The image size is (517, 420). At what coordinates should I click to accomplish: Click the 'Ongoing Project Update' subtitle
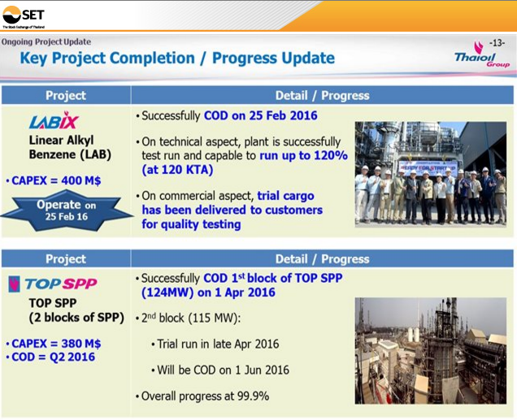[x=46, y=41]
